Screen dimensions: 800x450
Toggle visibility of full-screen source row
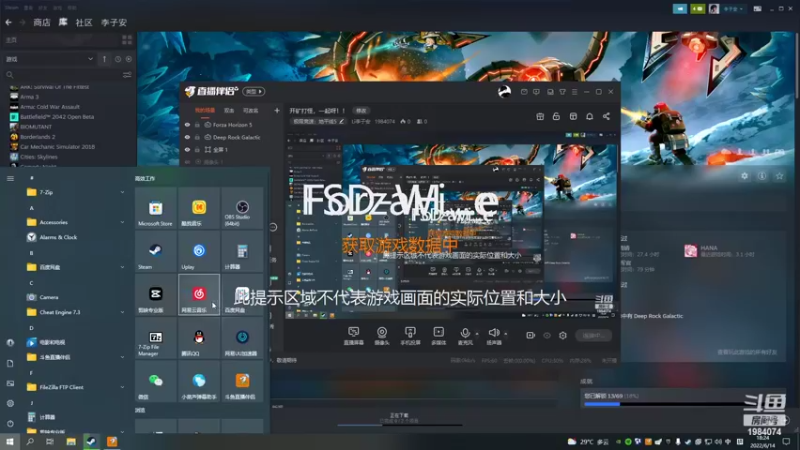click(x=187, y=149)
